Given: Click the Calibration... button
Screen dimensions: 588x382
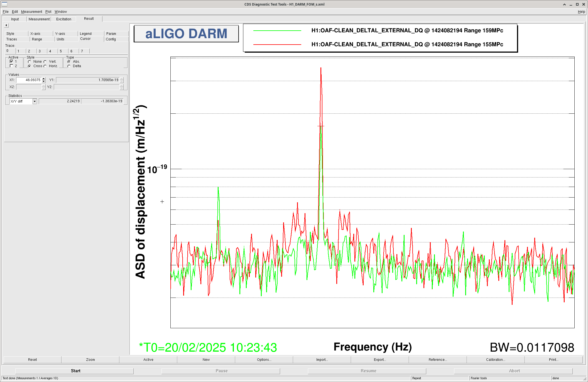Looking at the screenshot, I should pos(496,360).
